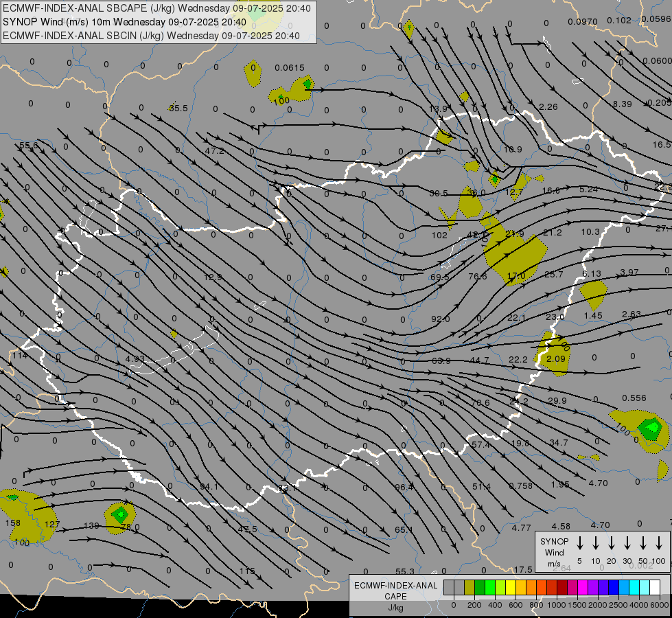Click the 50 m/s wind arrow in legend

tap(643, 542)
